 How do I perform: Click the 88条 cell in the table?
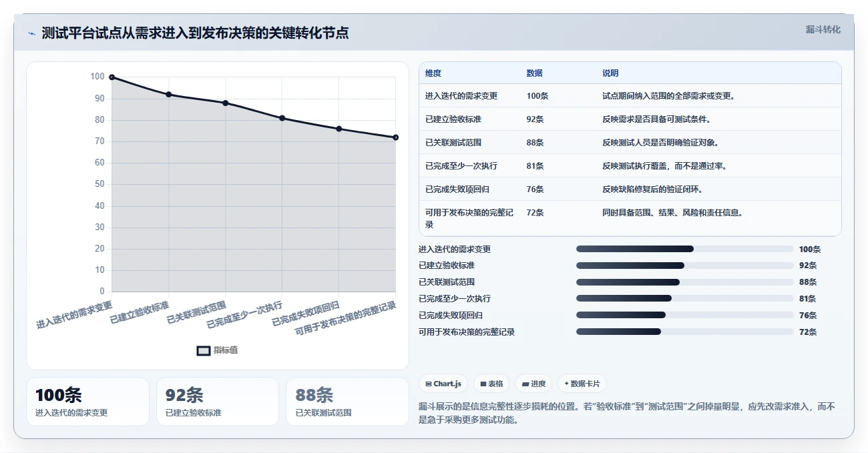click(x=535, y=143)
